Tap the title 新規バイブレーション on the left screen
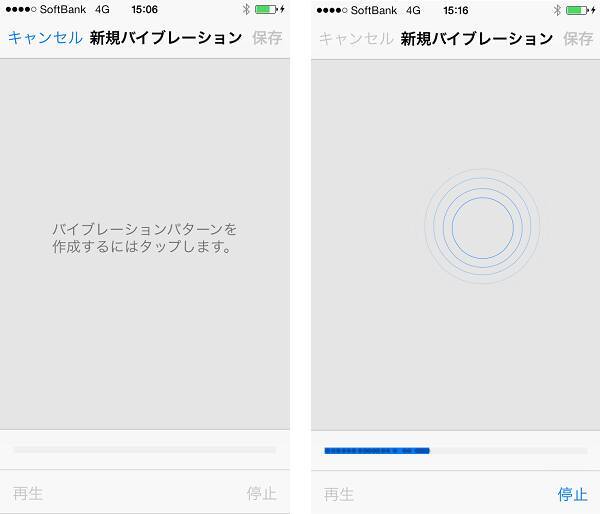Image resolution: width=600 pixels, height=514 pixels. click(x=166, y=38)
